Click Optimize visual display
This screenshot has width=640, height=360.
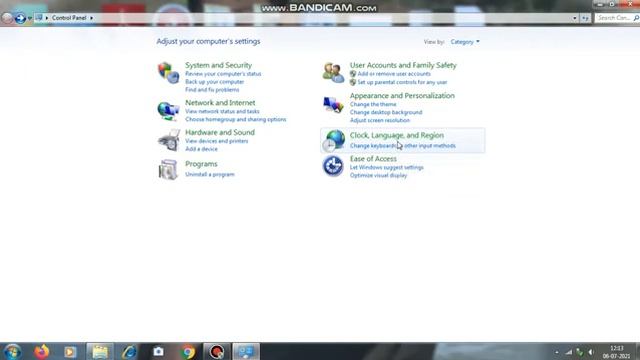(x=378, y=176)
